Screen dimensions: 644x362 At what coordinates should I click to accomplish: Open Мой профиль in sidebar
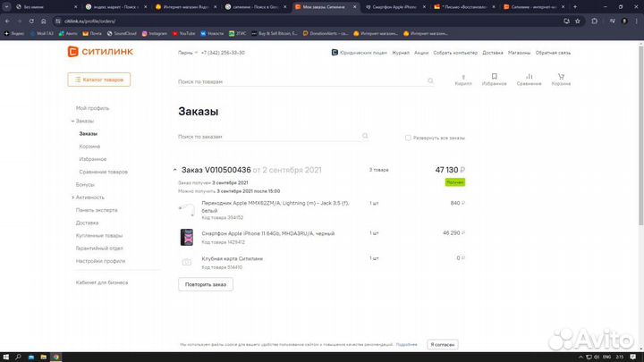[x=92, y=108]
